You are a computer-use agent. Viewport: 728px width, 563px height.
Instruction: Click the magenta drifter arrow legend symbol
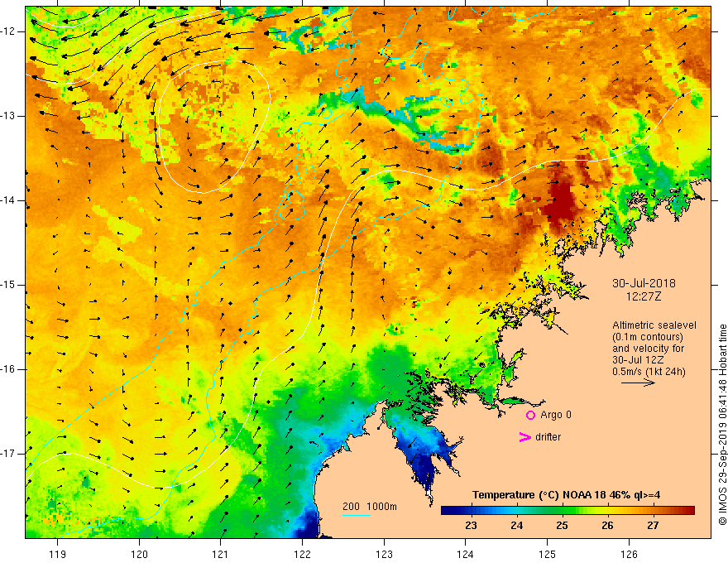click(x=524, y=436)
